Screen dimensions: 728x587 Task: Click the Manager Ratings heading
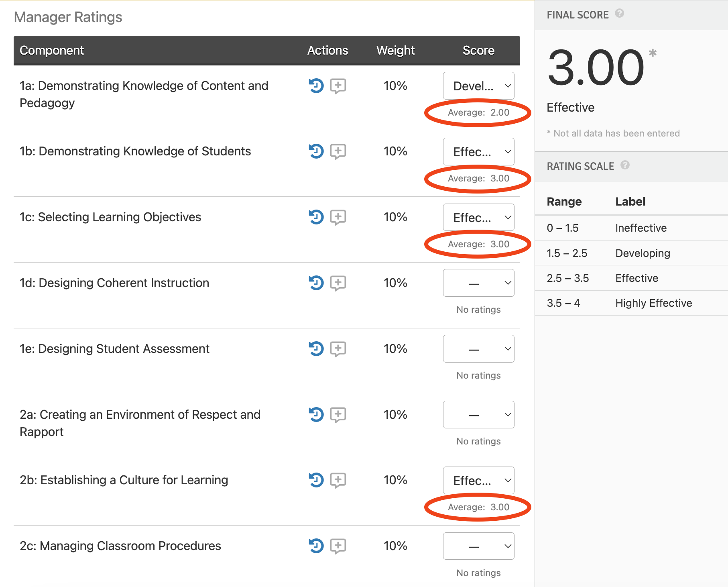click(68, 17)
